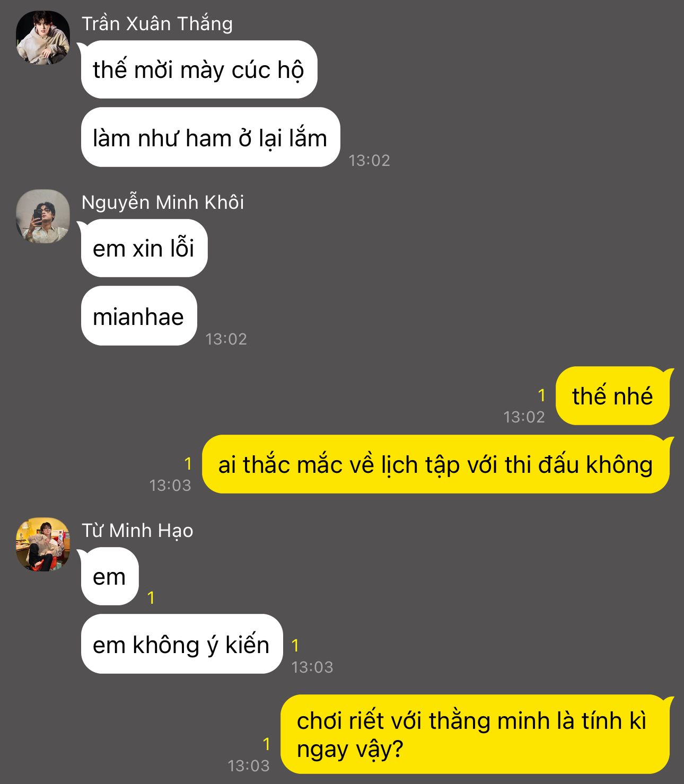Tap the "mianhae" message bubble
Viewport: 684px width, 784px height.
[x=139, y=316]
